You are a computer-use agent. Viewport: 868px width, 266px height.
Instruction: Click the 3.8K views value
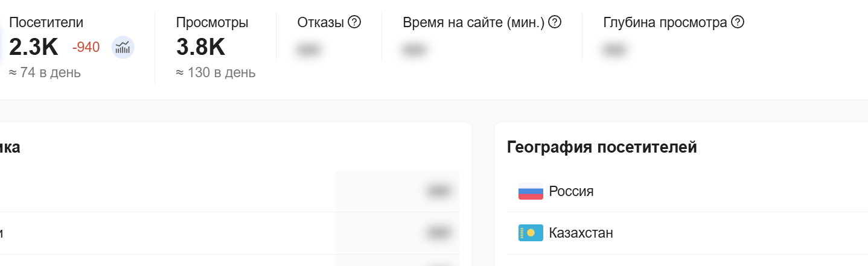click(201, 47)
